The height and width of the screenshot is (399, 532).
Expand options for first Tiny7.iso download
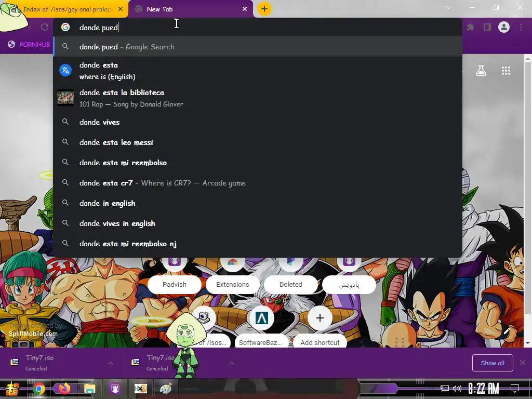coord(111,363)
